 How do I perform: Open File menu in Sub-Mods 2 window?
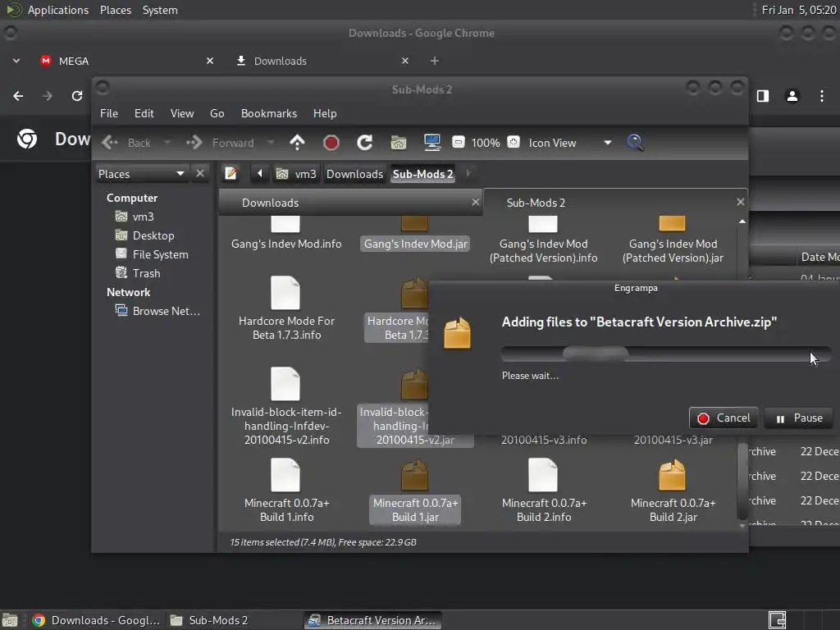109,113
